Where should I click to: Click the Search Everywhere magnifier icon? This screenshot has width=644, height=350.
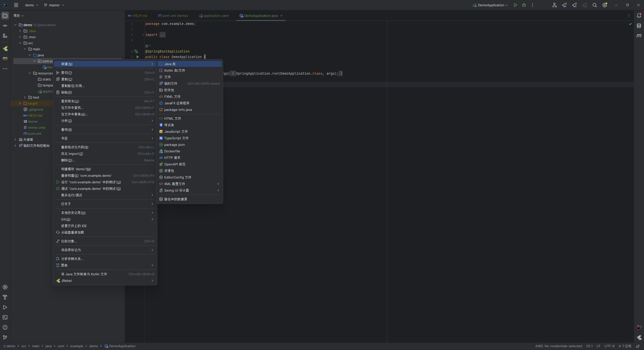pos(594,5)
